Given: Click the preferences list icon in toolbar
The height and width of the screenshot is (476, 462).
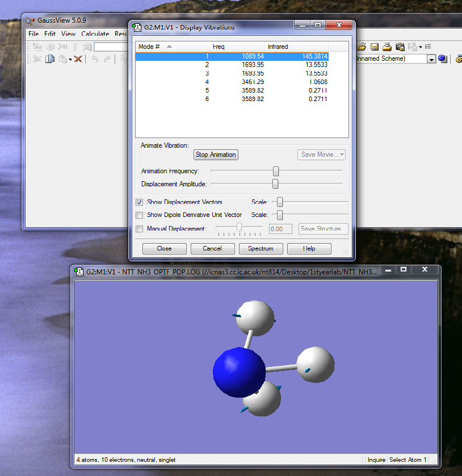Looking at the screenshot, I should 428,47.
